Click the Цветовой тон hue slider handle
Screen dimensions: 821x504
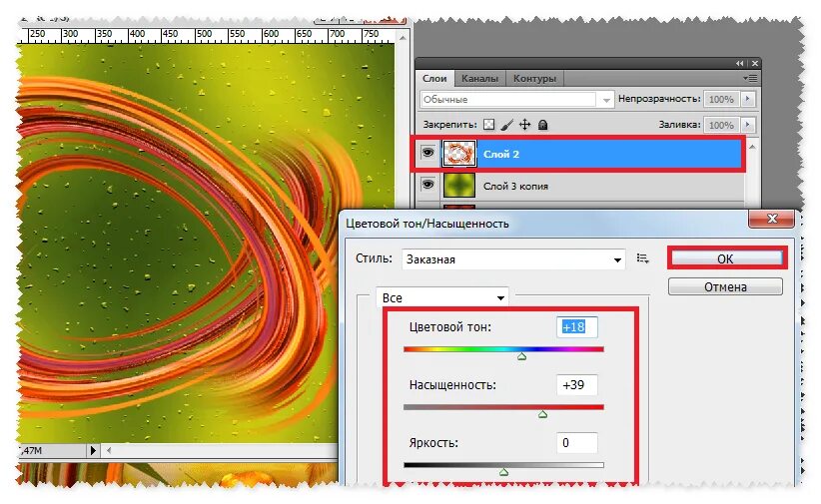521,356
